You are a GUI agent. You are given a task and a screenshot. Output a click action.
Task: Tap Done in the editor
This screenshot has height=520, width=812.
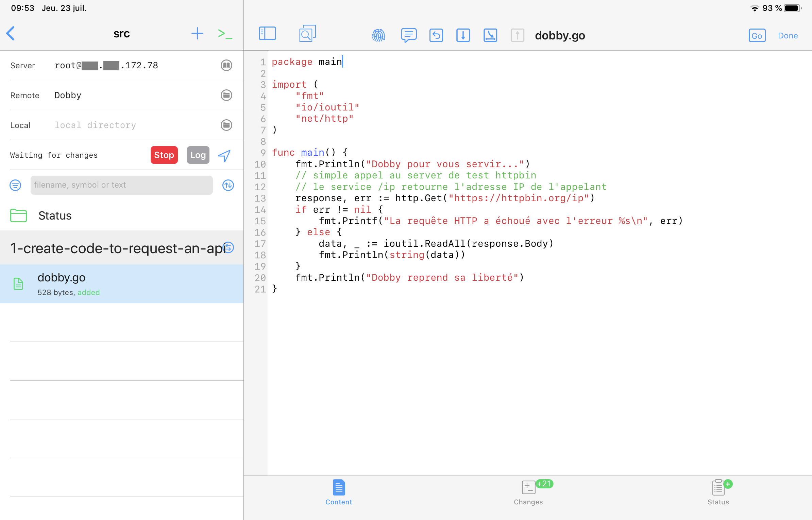point(788,36)
